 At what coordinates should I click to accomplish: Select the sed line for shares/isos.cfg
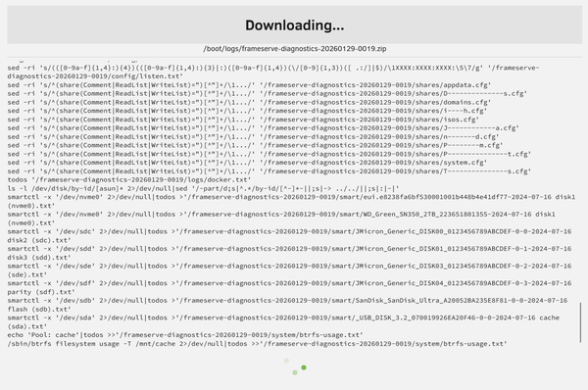(x=243, y=120)
